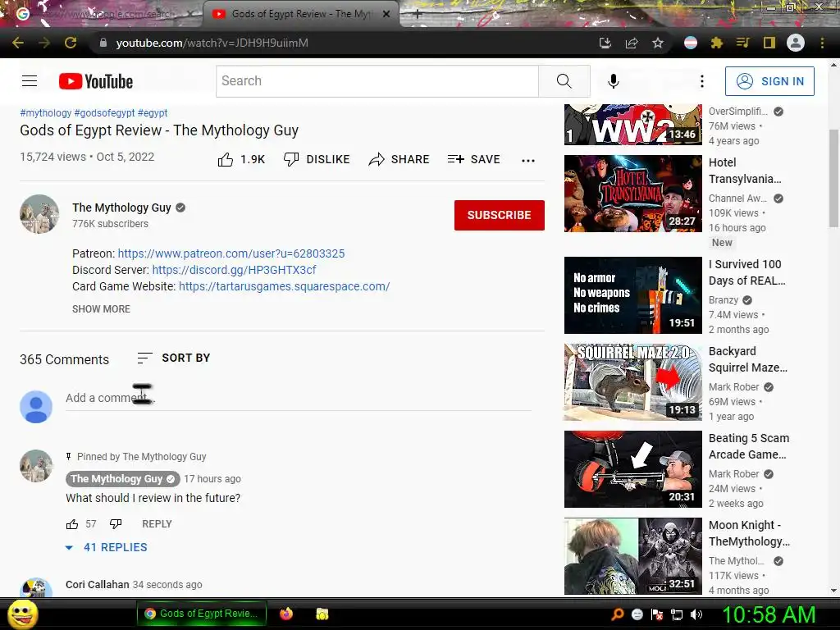The image size is (840, 630).
Task: Open Moon Knight review thumbnail
Action: pyautogui.click(x=632, y=556)
